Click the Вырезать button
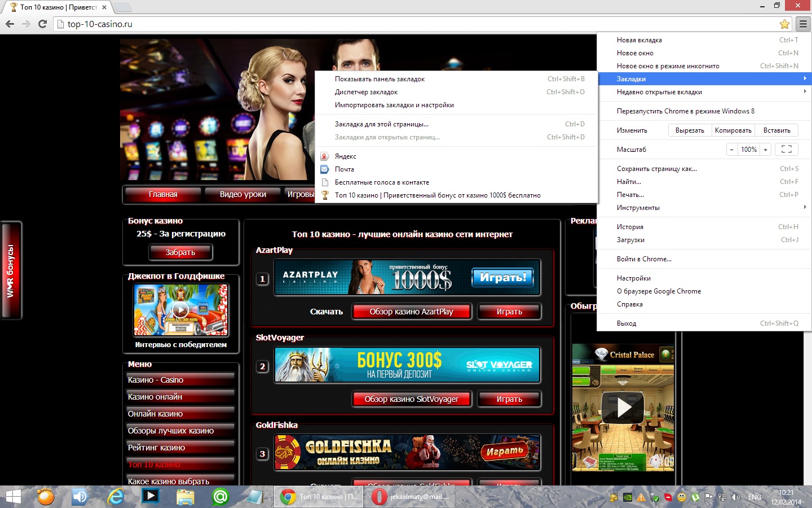 click(x=690, y=130)
